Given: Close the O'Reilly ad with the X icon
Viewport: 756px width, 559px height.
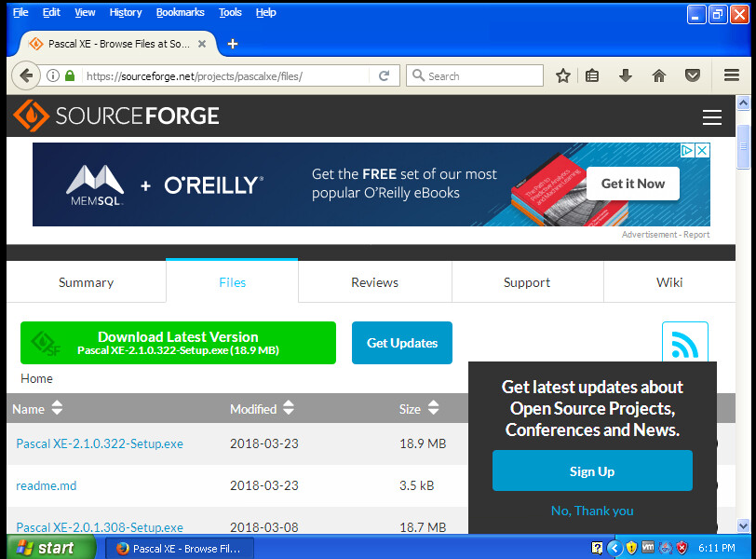Looking at the screenshot, I should click(703, 151).
